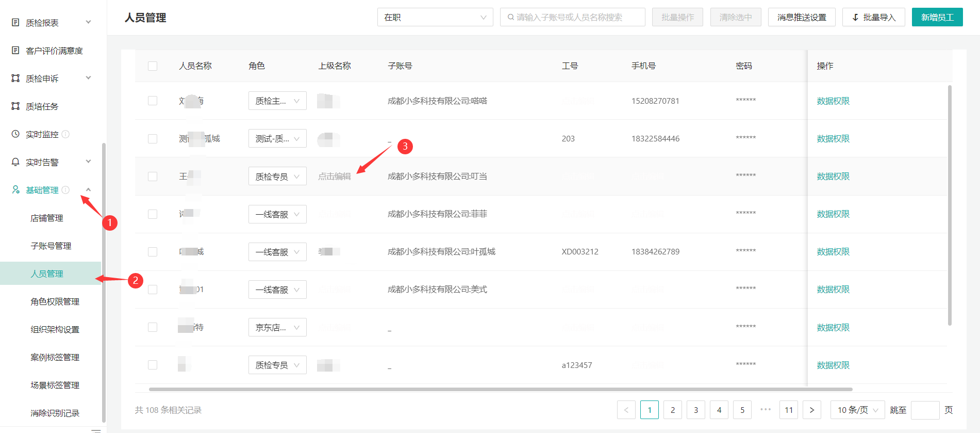Open 一线客服 dropdown in 叶孤城 row
This screenshot has height=433, width=980.
[277, 252]
